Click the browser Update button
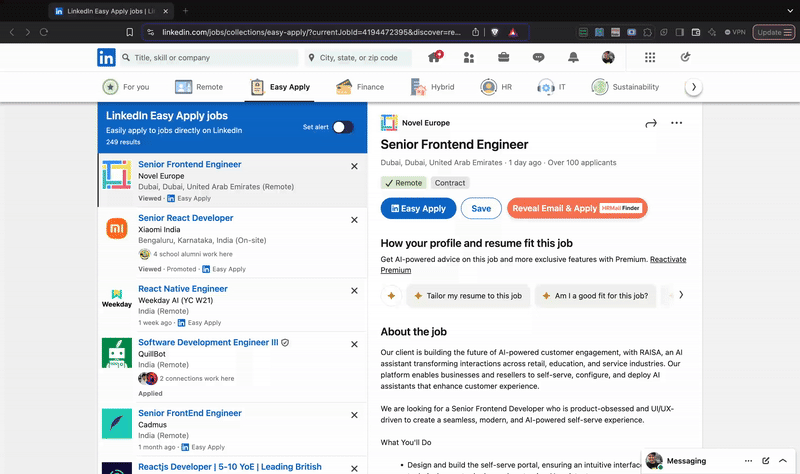Viewport: 800px width, 474px height. 773,32
